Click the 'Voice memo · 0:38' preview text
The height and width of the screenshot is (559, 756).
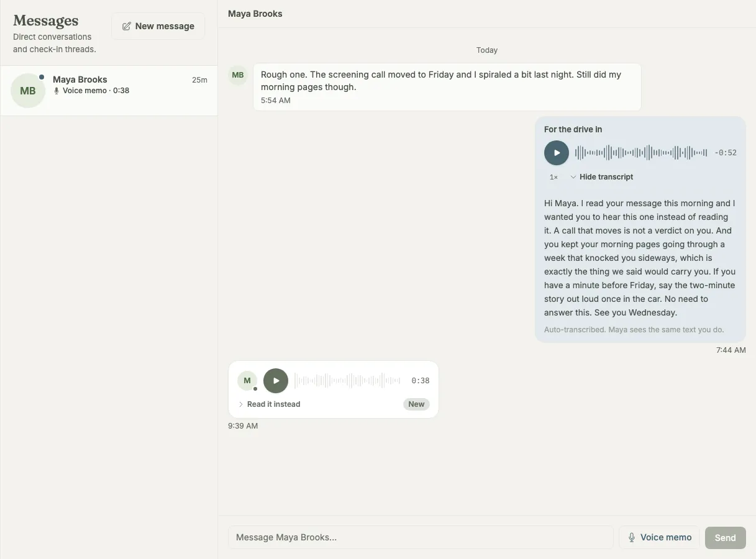pos(96,91)
